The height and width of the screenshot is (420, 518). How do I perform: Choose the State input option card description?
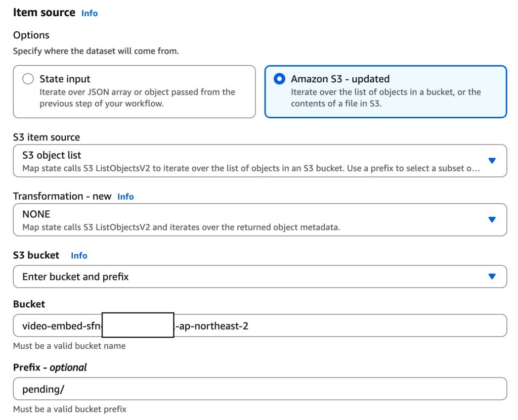point(137,99)
